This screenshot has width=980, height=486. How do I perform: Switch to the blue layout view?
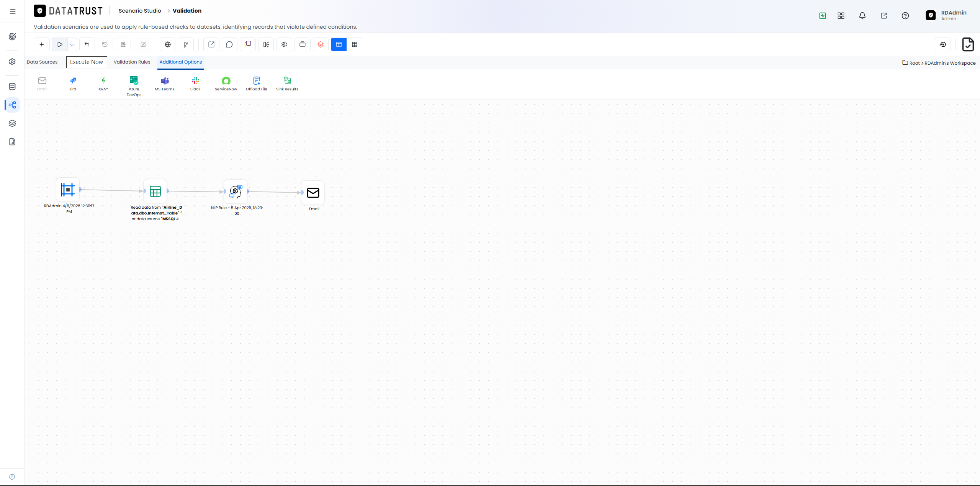339,44
